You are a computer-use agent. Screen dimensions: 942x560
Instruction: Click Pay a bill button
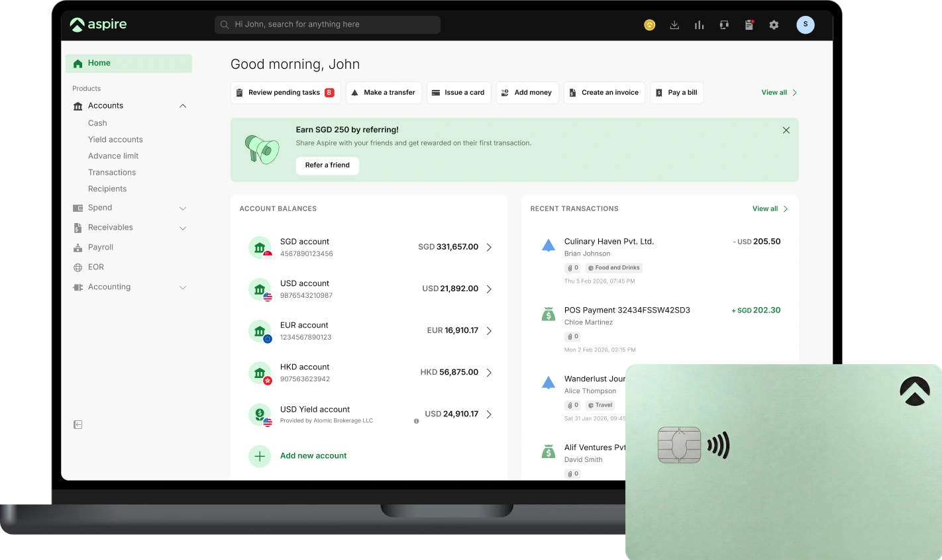point(676,93)
